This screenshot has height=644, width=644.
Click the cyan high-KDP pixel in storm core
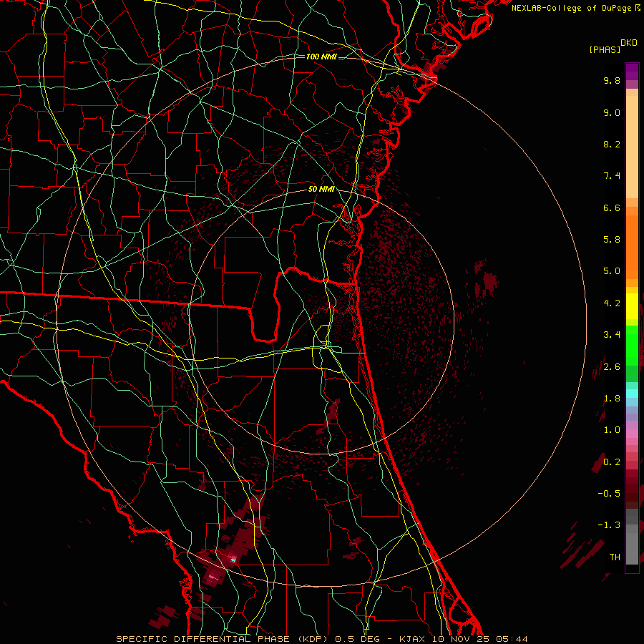[233, 560]
